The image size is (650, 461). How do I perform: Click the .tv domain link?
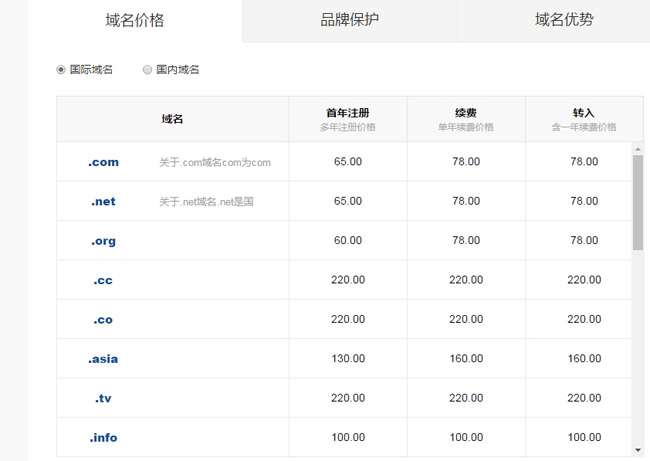click(103, 398)
